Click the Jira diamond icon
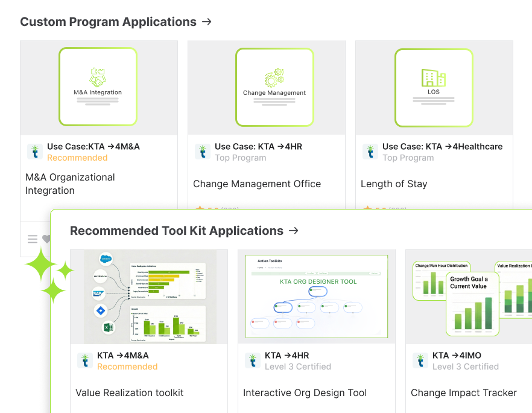Screen dimensions: 532x413 (x=101, y=311)
